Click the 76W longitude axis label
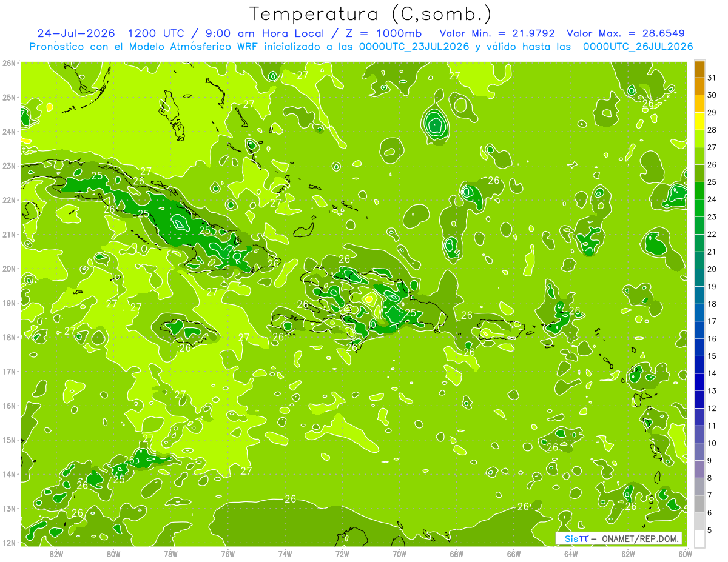 coord(227,553)
